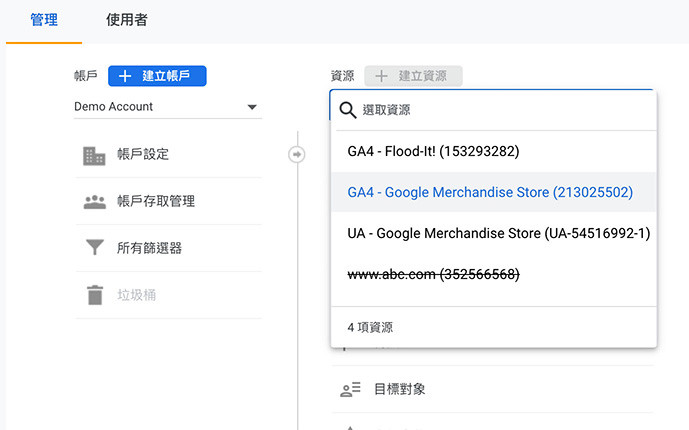Click the trash can icon
This screenshot has height=430, width=689.
(x=94, y=294)
